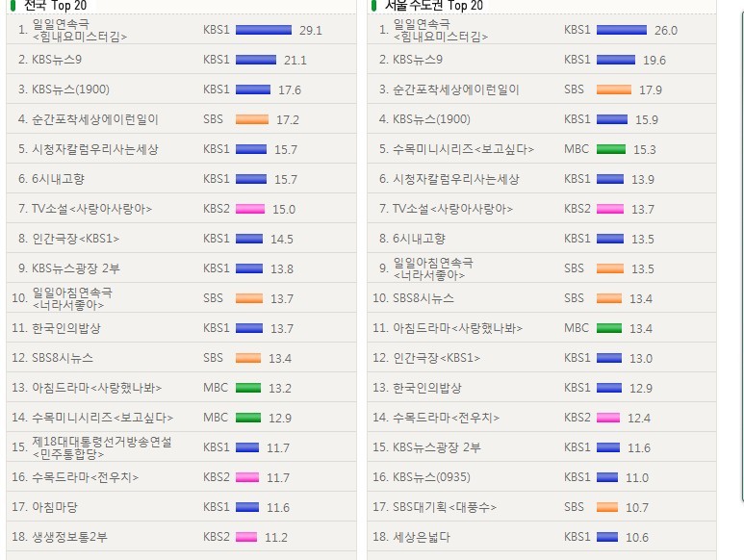Image resolution: width=744 pixels, height=560 pixels.
Task: Select '순간포착세상에이런일이' in the 서울수도권 list
Action: click(456, 89)
